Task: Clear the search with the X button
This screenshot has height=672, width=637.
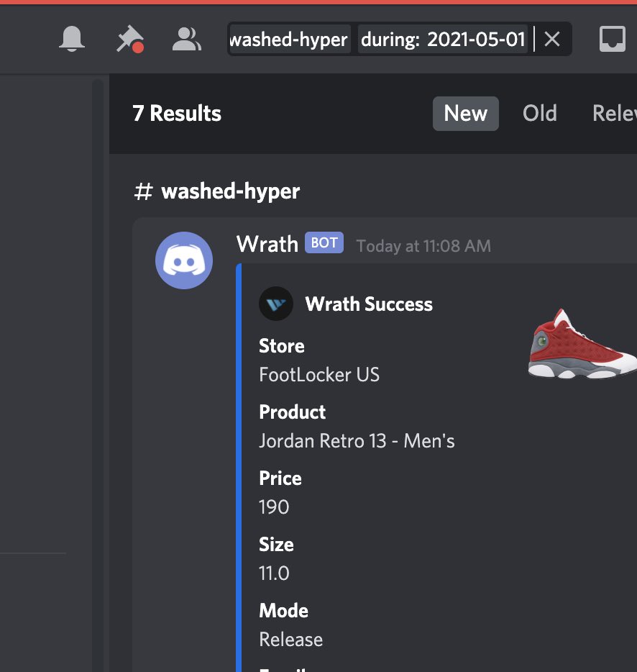Action: (552, 40)
